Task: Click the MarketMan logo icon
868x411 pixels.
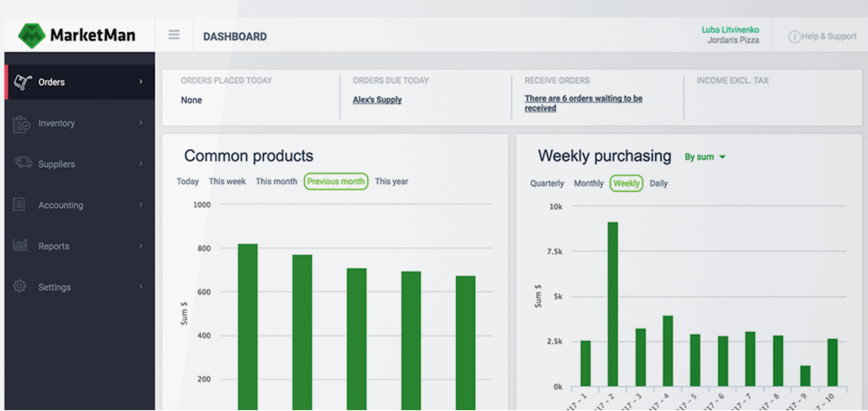Action: point(31,35)
